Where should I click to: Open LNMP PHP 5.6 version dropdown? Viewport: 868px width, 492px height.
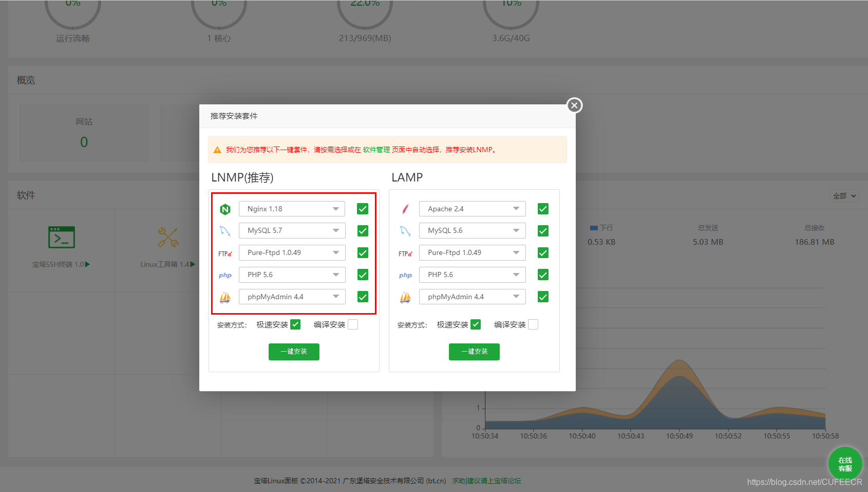click(292, 275)
